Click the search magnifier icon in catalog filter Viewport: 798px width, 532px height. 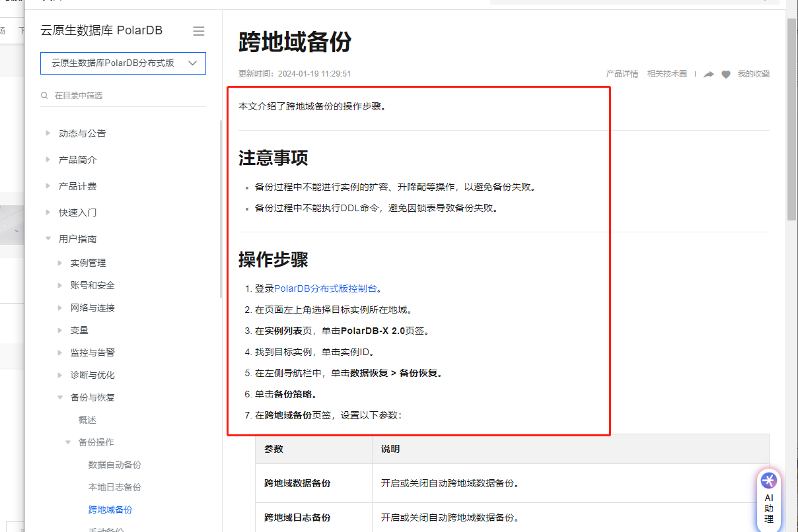click(44, 96)
